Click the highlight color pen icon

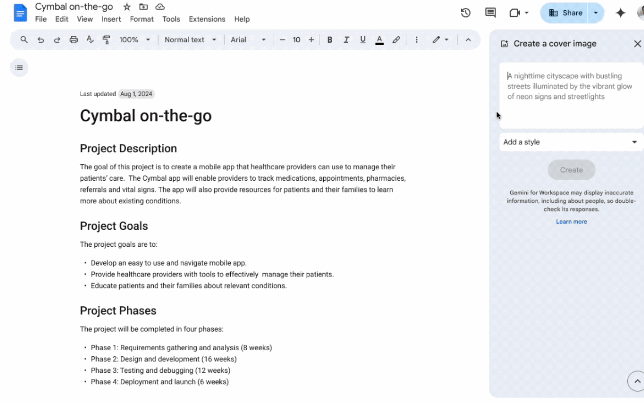pos(396,40)
